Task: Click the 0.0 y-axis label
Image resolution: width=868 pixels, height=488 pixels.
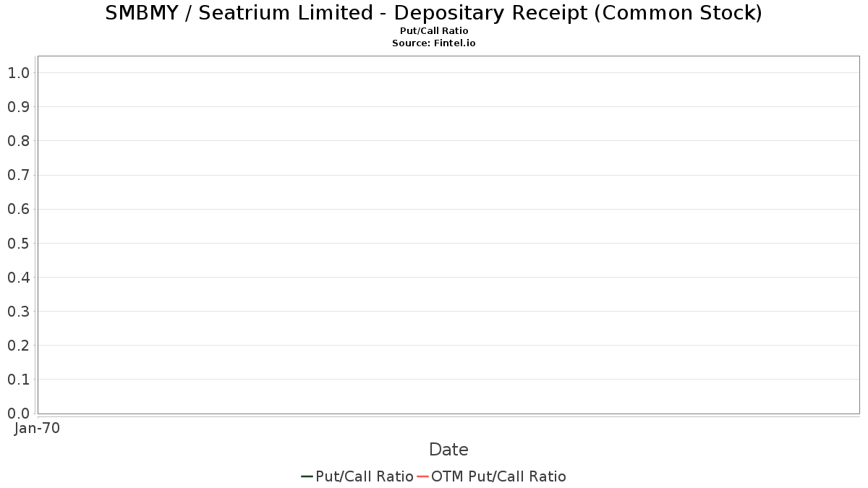Action: coord(19,414)
